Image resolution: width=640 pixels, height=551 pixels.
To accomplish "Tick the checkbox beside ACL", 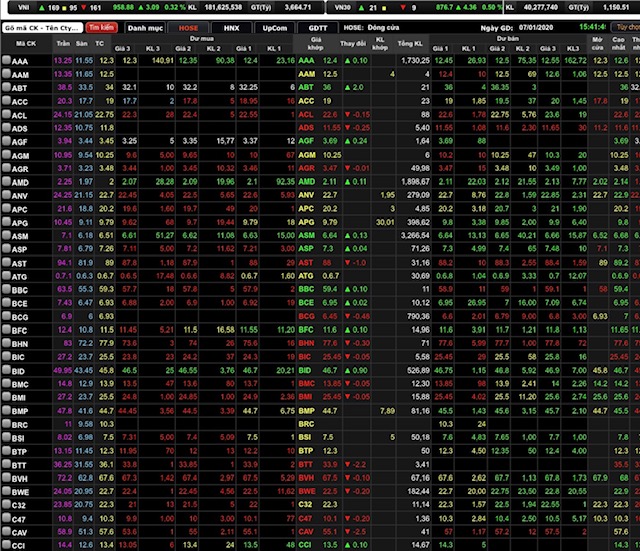I will 6,114.
